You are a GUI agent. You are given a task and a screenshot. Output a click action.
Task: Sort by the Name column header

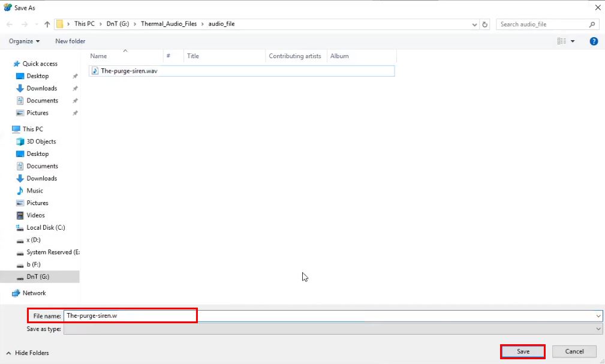(x=126, y=56)
